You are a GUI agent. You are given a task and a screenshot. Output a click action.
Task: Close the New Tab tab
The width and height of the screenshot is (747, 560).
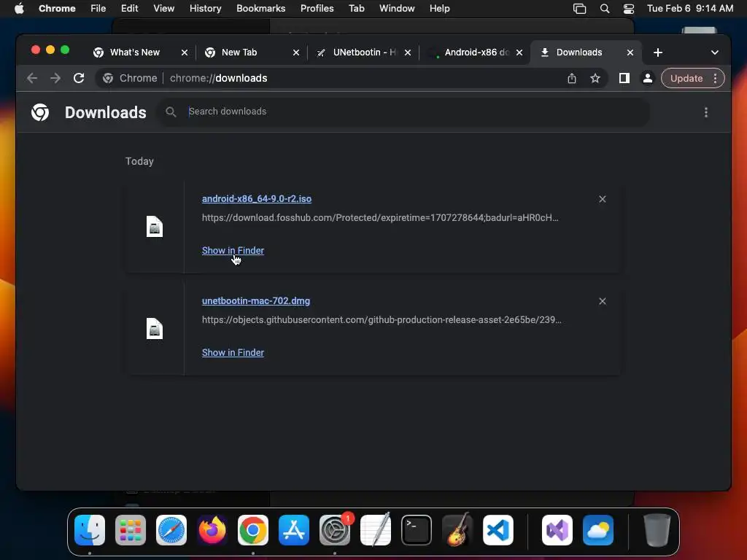point(296,52)
